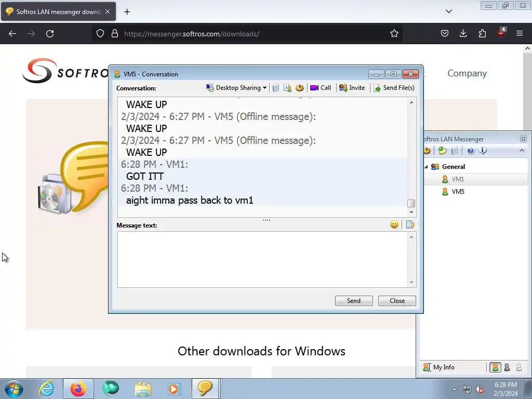Click the conversation history scrollbar thumb
This screenshot has width=532, height=399.
pos(411,203)
